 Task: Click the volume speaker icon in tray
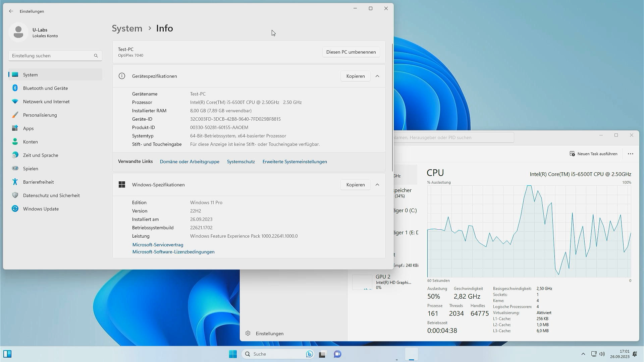tap(602, 354)
